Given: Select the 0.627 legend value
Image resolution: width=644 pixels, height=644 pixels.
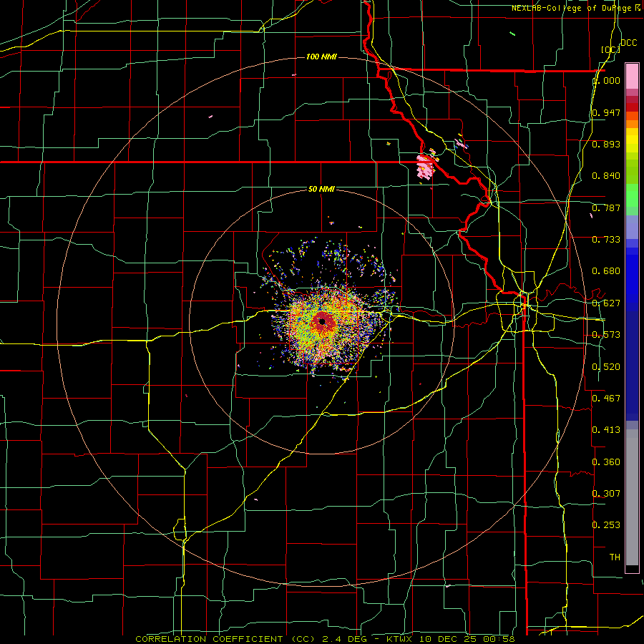Looking at the screenshot, I should pos(606,303).
